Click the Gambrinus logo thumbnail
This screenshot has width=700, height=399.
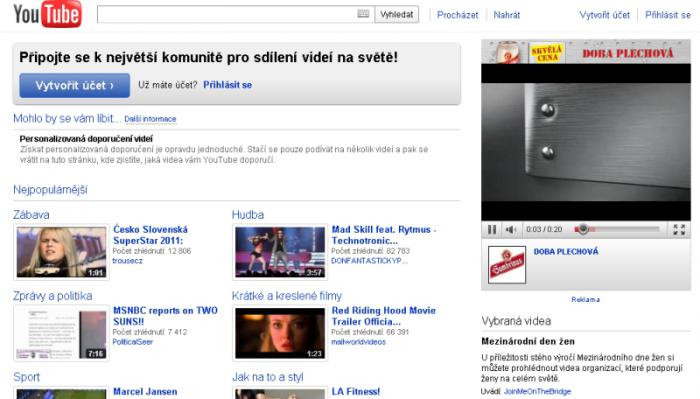507,265
